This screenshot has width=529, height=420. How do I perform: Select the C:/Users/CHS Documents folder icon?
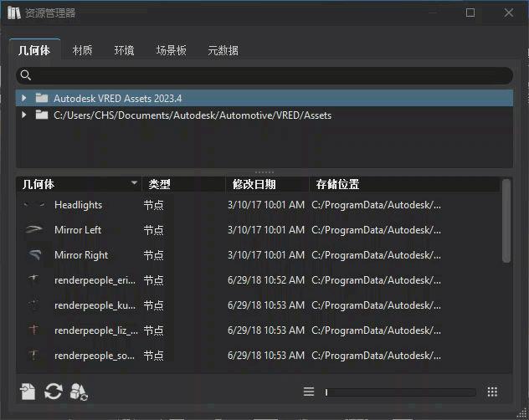tap(42, 115)
